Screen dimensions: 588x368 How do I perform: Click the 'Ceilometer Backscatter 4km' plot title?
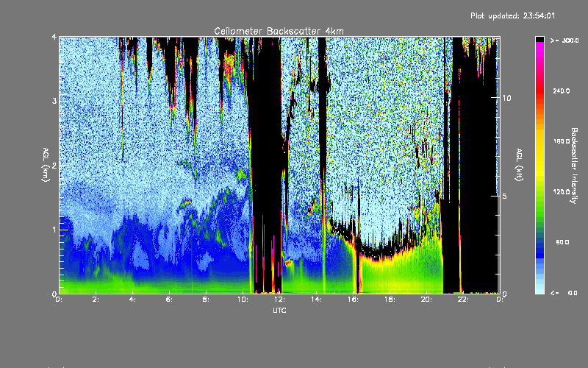click(279, 31)
